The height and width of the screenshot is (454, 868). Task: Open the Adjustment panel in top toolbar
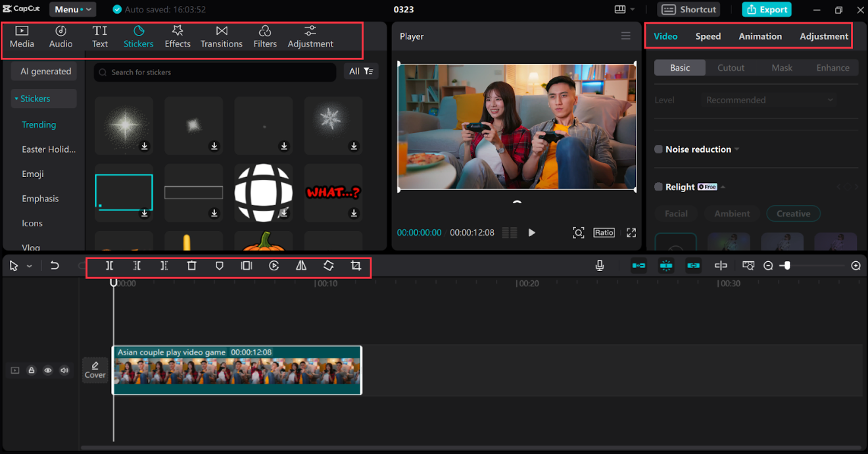click(310, 37)
